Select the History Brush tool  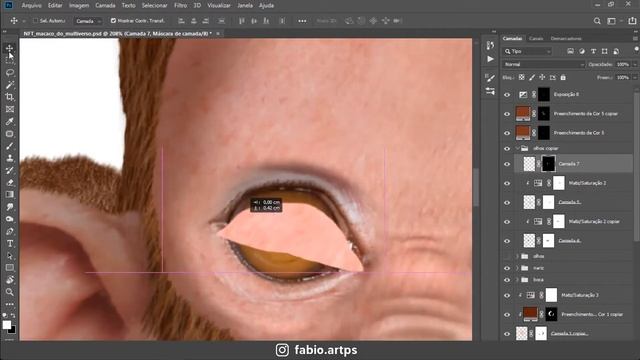pyautogui.click(x=10, y=171)
